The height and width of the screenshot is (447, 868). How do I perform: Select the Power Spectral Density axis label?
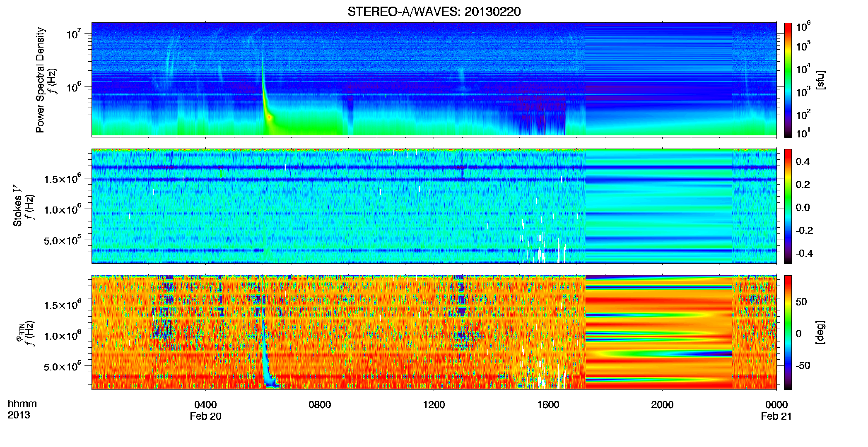pos(40,80)
